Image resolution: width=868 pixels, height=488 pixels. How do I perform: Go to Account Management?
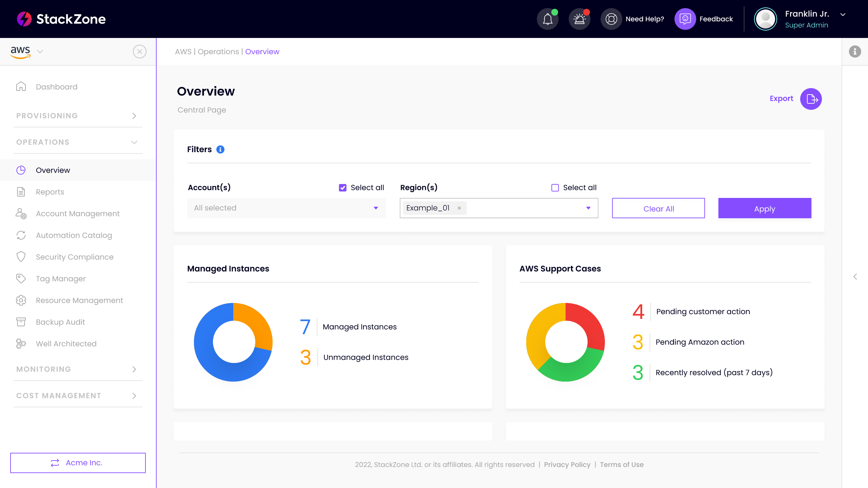pos(78,213)
